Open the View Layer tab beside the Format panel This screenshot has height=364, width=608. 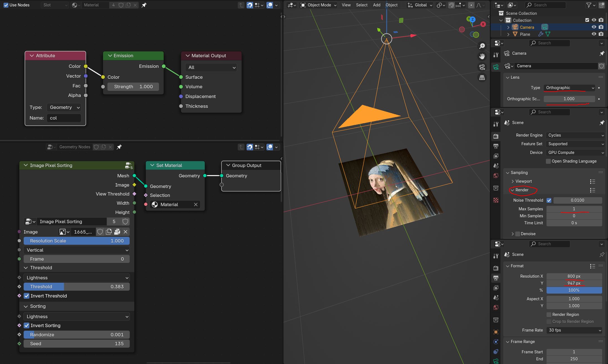[x=496, y=288]
